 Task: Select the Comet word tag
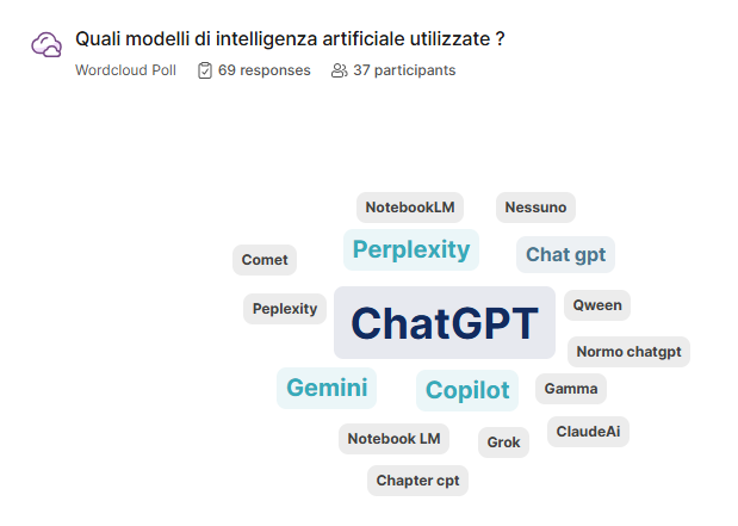point(265,259)
